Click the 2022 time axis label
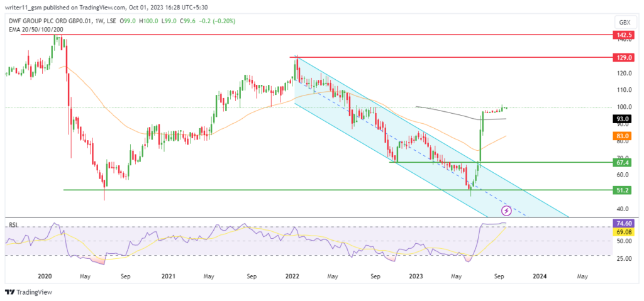Image resolution: width=644 pixels, height=301 pixels. click(x=294, y=276)
